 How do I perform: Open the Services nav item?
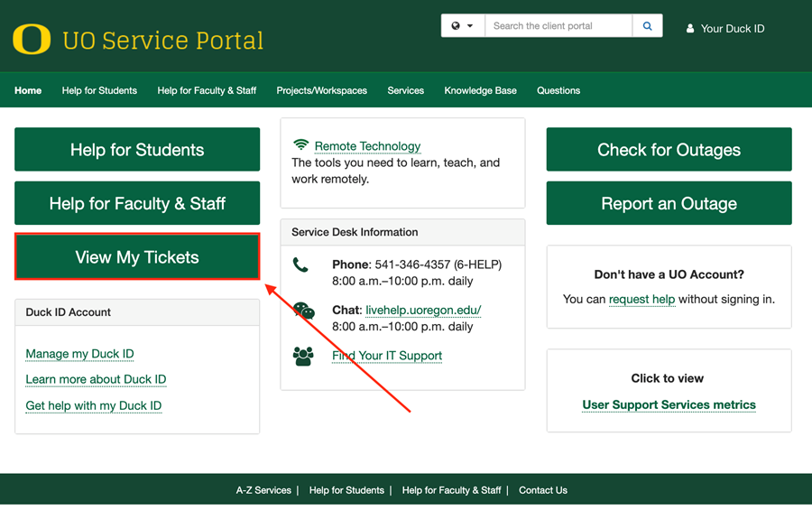pyautogui.click(x=405, y=90)
